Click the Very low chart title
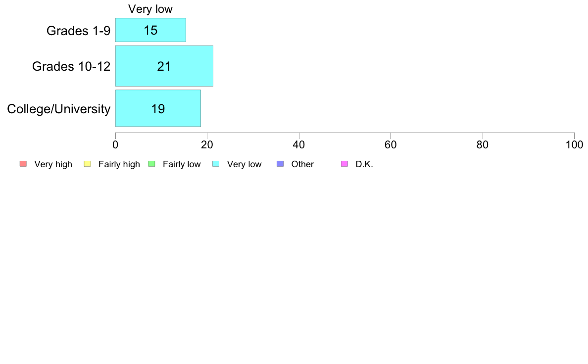Viewport: 588px width, 364px height. pos(150,9)
